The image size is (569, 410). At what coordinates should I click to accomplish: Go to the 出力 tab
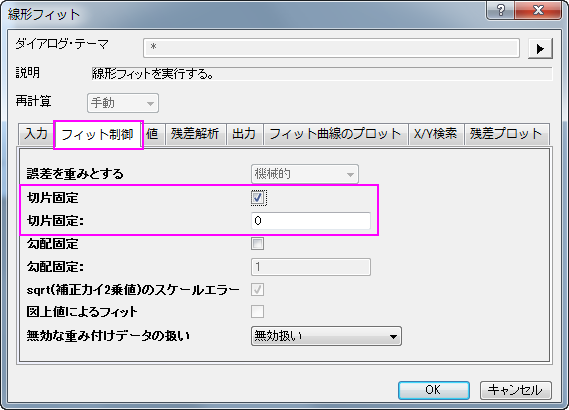244,134
